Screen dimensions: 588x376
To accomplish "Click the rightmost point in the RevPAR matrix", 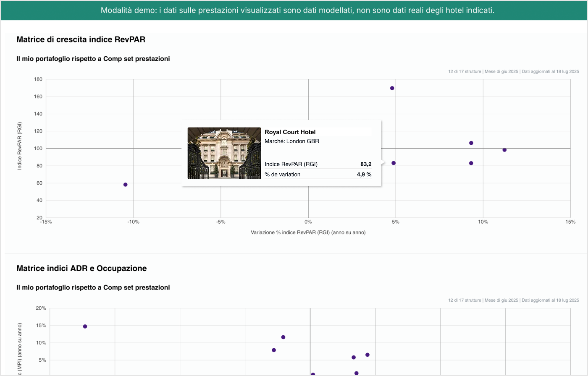I will (504, 150).
